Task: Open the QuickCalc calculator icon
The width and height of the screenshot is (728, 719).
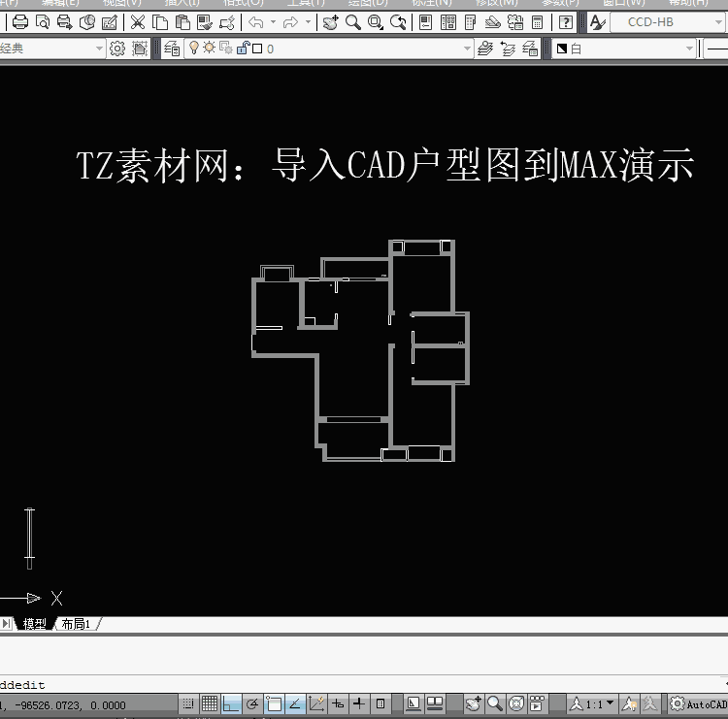Action: click(x=537, y=21)
